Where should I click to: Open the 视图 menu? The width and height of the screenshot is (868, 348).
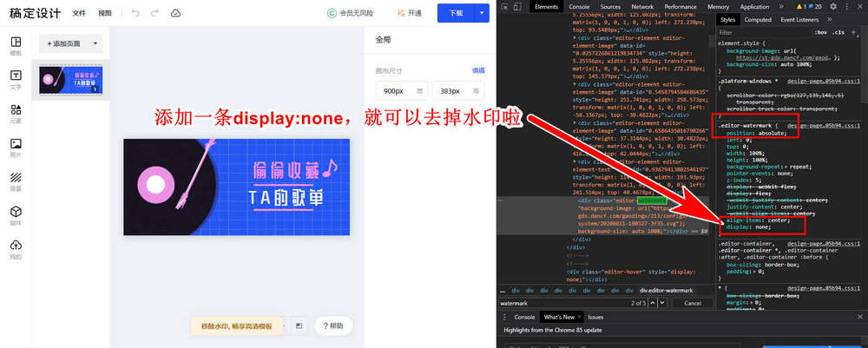[x=105, y=13]
